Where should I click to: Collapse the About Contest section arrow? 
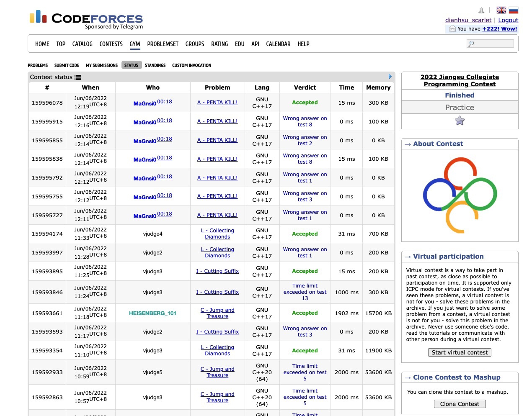tap(407, 144)
